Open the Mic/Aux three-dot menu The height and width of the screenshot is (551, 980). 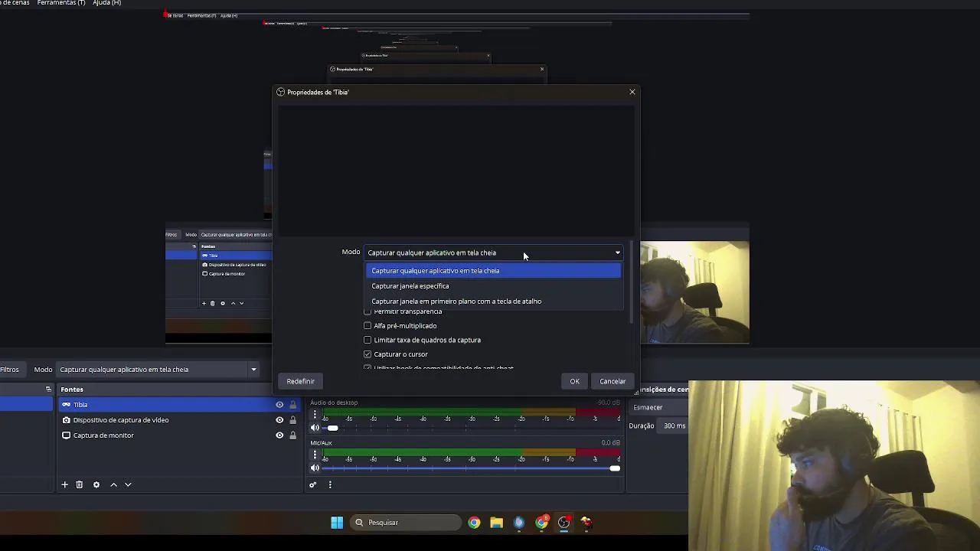coord(315,455)
